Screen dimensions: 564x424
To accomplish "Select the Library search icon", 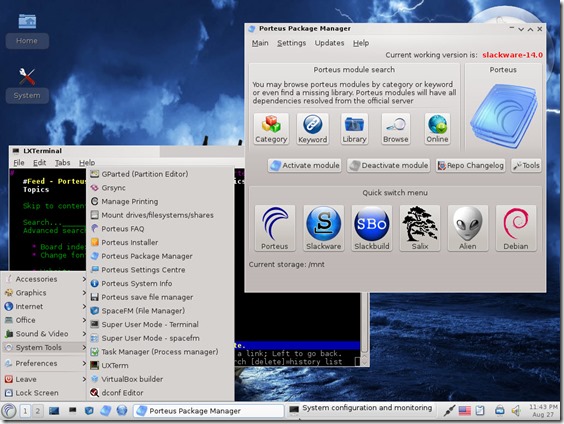I will pyautogui.click(x=354, y=129).
